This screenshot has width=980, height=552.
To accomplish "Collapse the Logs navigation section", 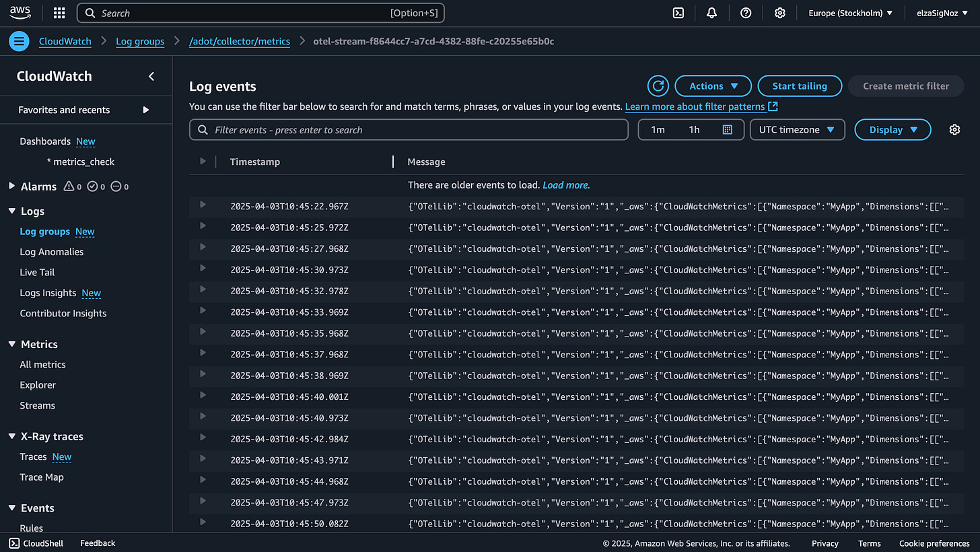I will tap(11, 211).
